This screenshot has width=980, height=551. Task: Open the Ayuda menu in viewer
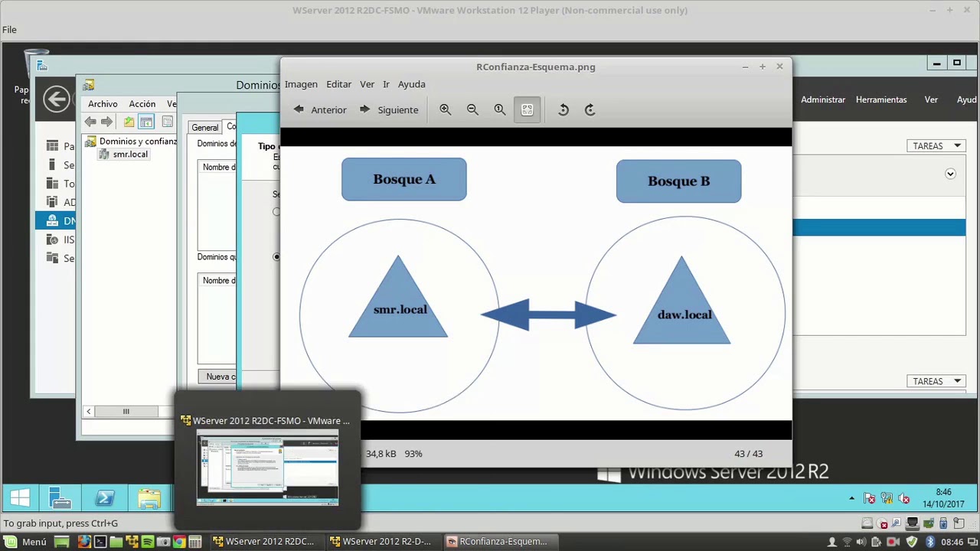point(411,84)
